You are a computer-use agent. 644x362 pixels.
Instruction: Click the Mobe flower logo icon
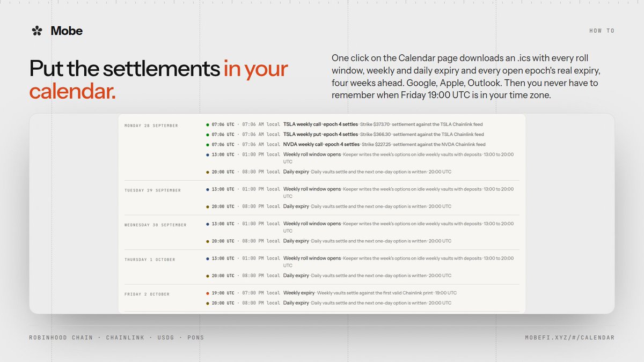[37, 31]
